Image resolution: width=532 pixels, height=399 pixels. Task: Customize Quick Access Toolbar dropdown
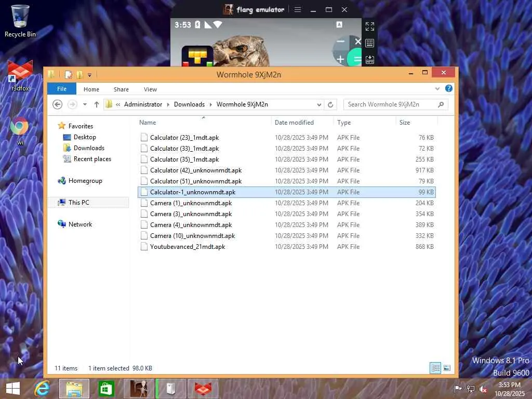(x=89, y=75)
